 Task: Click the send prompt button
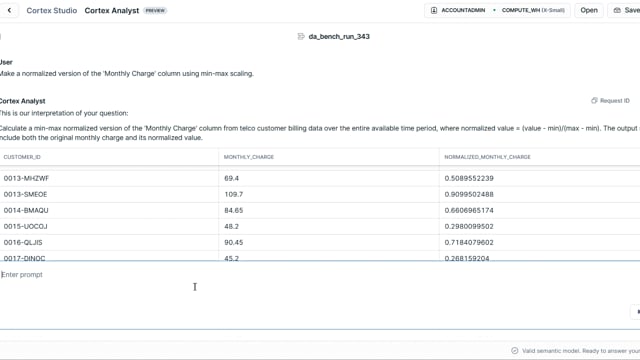[x=636, y=311]
